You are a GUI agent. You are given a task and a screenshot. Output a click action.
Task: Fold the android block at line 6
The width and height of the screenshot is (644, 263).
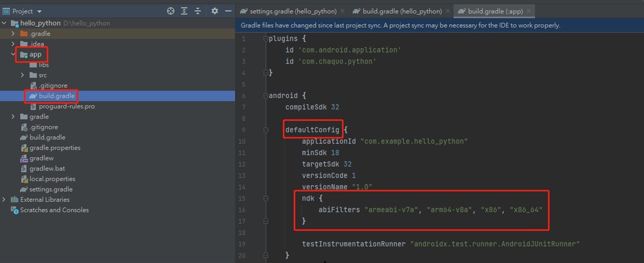[266, 96]
